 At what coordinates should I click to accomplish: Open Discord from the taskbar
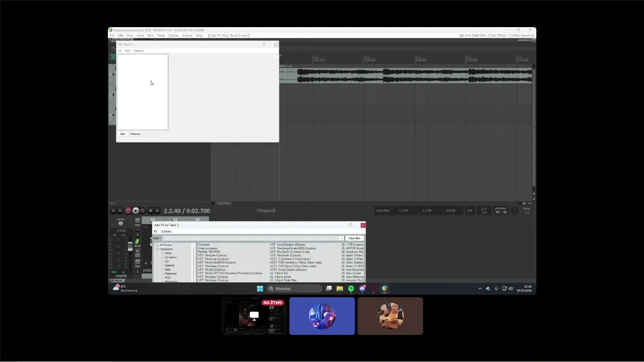(x=362, y=289)
